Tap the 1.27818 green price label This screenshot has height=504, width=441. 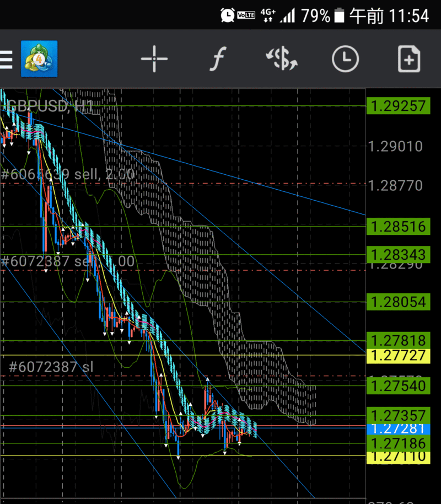tap(398, 340)
